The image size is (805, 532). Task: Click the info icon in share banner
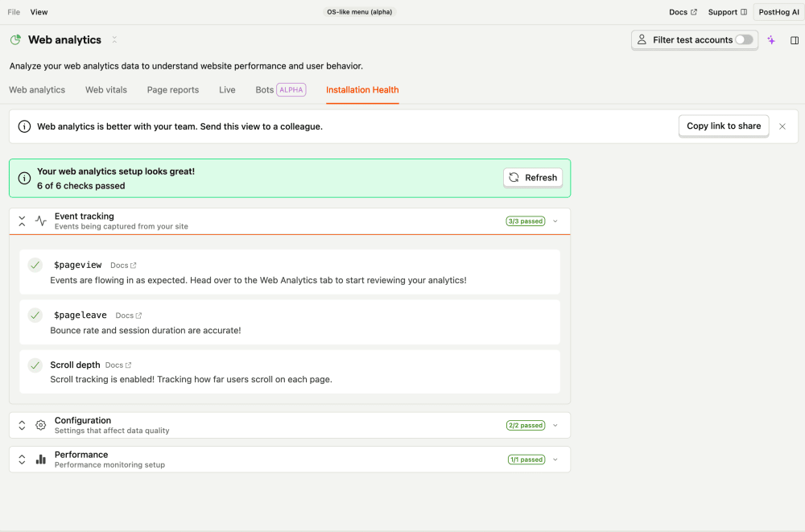pos(24,126)
